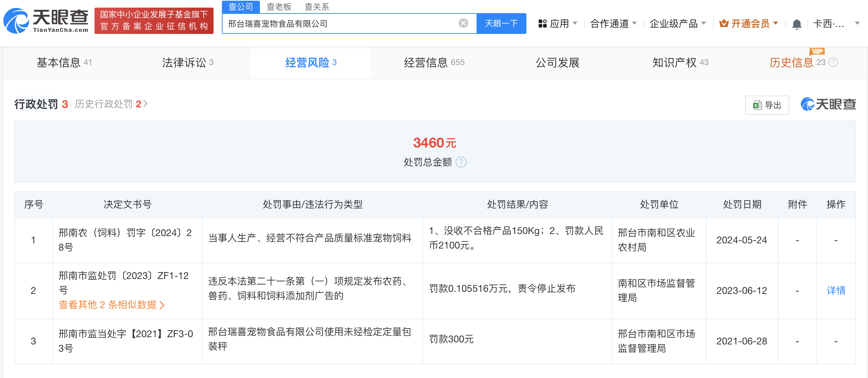
Task: Select the 经营风险 tab
Action: pyautogui.click(x=311, y=63)
